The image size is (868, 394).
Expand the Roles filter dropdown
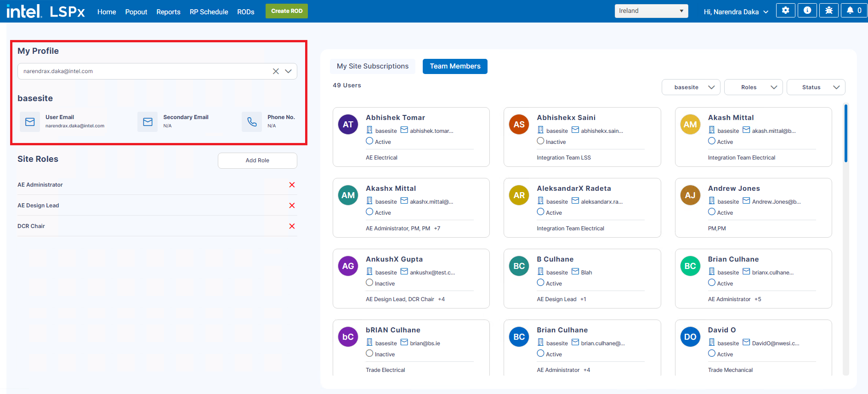point(753,87)
